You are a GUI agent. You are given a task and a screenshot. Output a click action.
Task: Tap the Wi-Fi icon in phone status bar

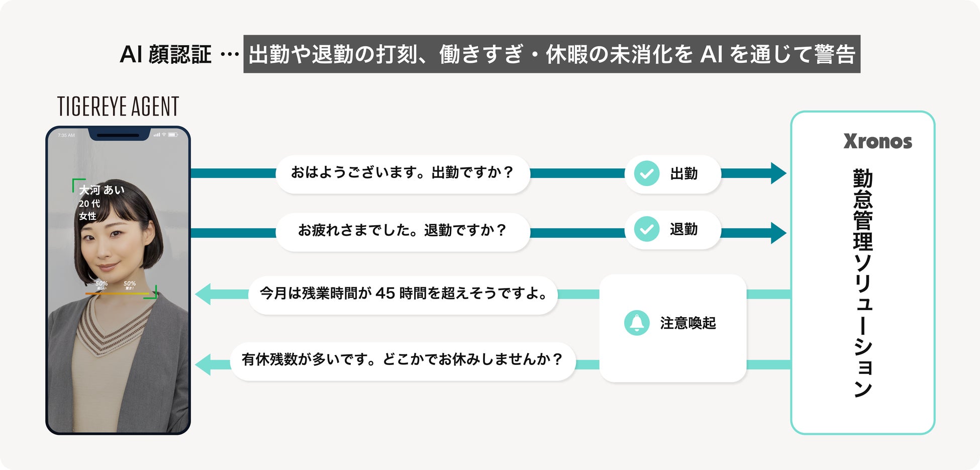coord(164,135)
